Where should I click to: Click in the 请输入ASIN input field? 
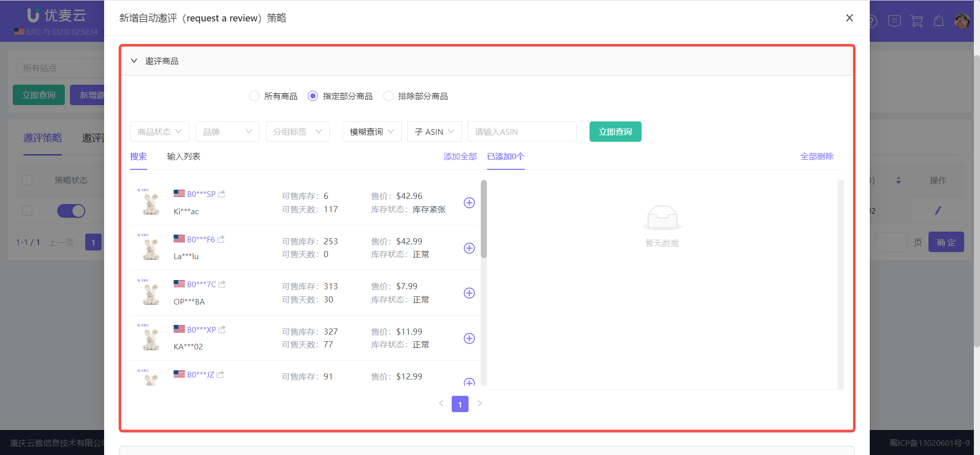click(522, 132)
